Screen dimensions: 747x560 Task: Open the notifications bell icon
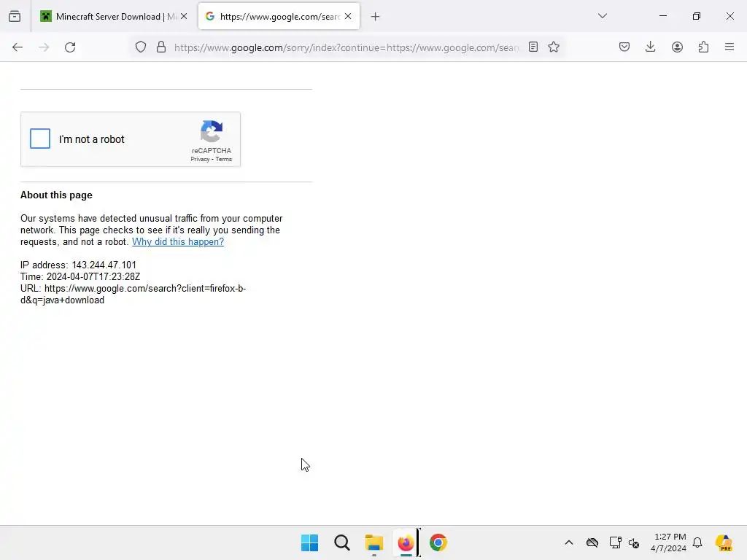(x=697, y=542)
